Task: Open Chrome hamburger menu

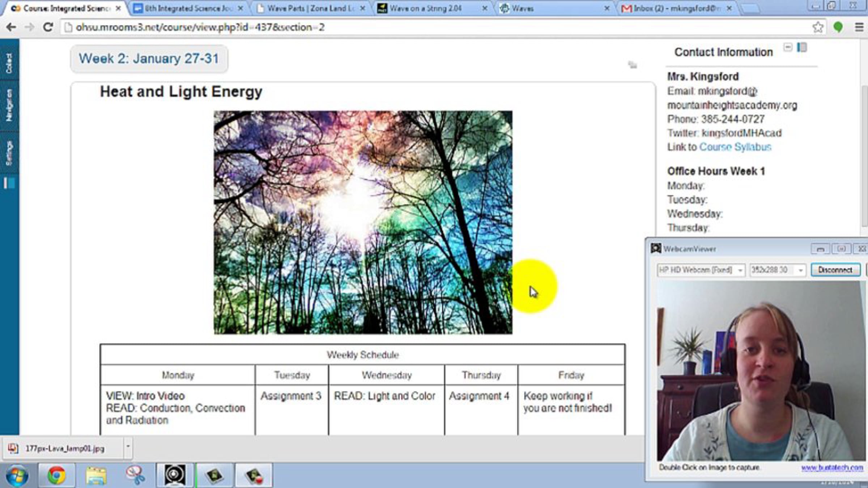Action: [859, 27]
